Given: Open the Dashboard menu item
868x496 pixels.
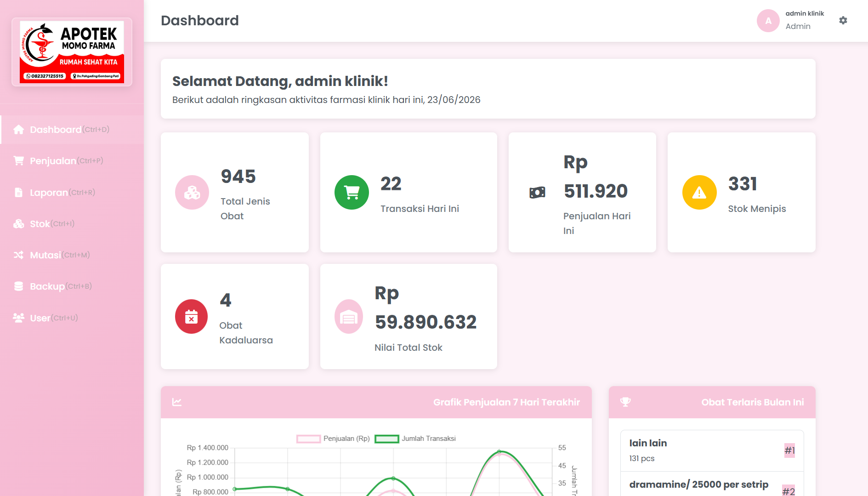Looking at the screenshot, I should point(72,130).
